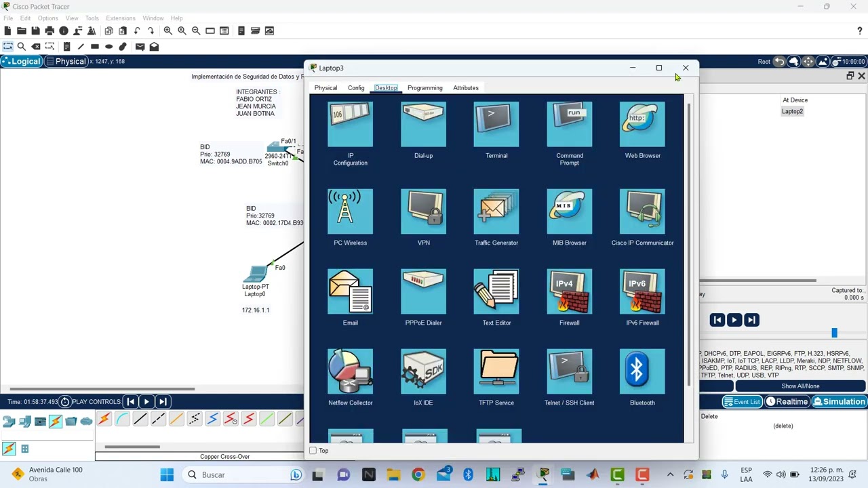Switch to Realtime mode
The height and width of the screenshot is (488, 868).
tap(787, 402)
